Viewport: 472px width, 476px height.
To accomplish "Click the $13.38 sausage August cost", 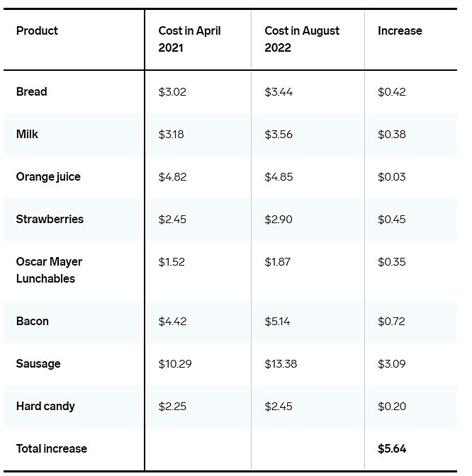I will pyautogui.click(x=281, y=363).
